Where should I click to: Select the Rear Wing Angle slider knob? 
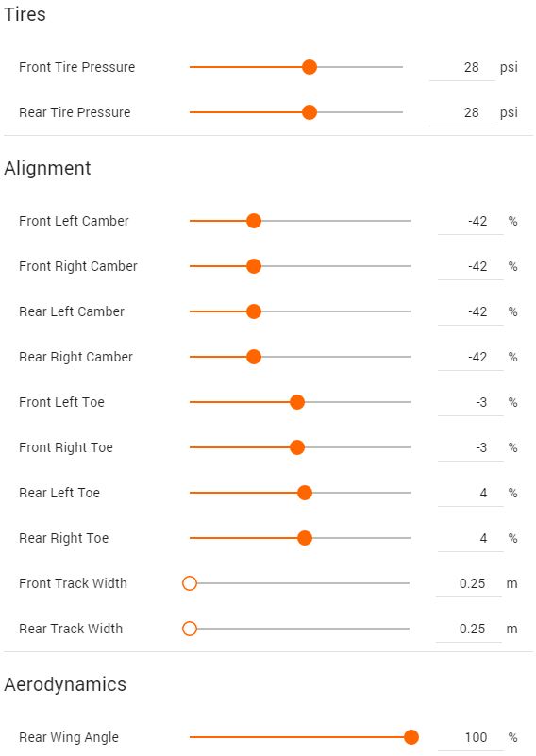411,737
